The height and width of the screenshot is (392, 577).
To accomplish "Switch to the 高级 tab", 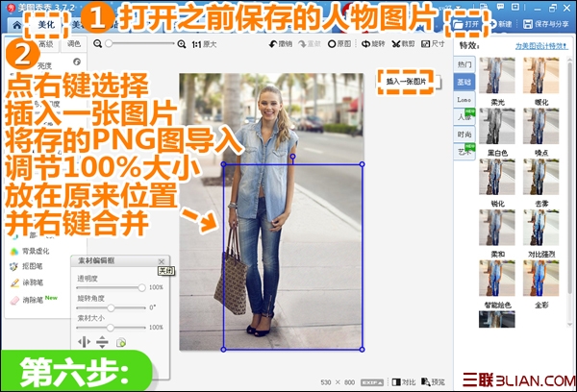I will pyautogui.click(x=46, y=44).
